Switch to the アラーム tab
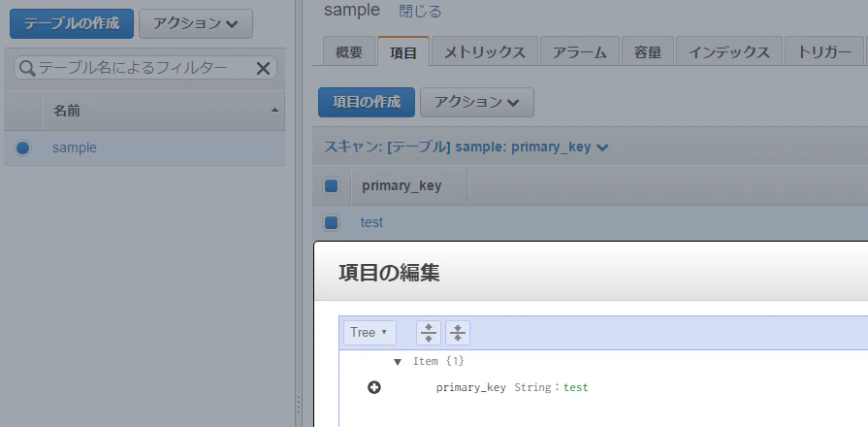Image resolution: width=868 pixels, height=427 pixels. [x=580, y=52]
